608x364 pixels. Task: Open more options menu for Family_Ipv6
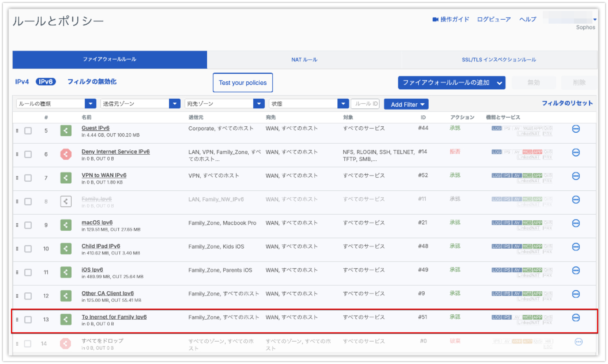tap(576, 200)
